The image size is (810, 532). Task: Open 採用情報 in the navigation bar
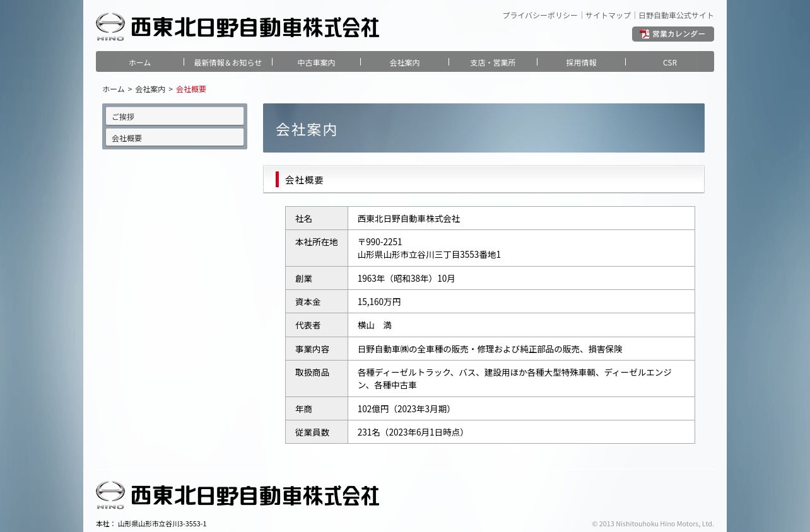click(x=581, y=62)
